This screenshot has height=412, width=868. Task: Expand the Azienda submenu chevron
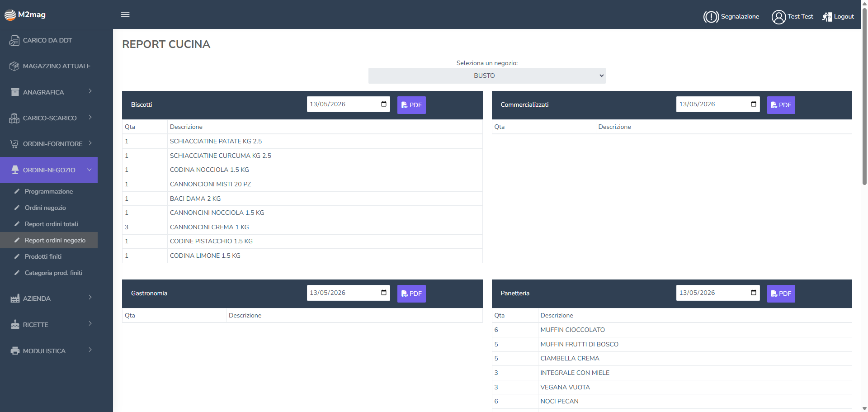click(x=90, y=298)
